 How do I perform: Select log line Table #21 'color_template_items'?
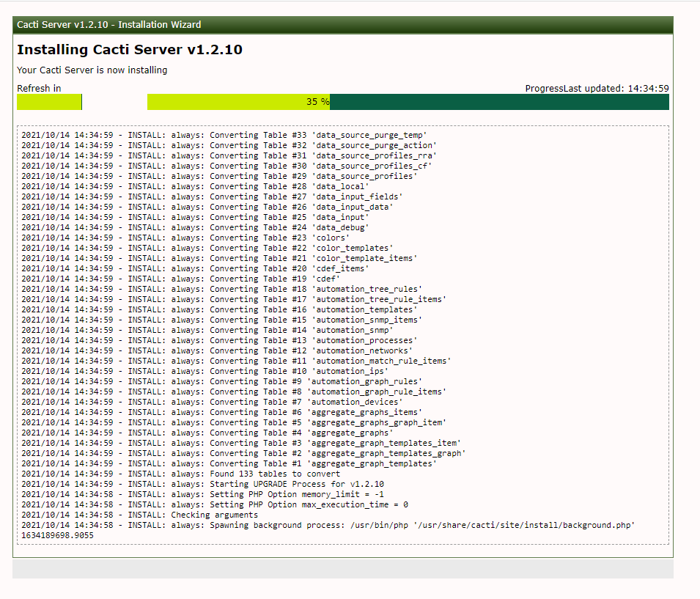[219, 258]
